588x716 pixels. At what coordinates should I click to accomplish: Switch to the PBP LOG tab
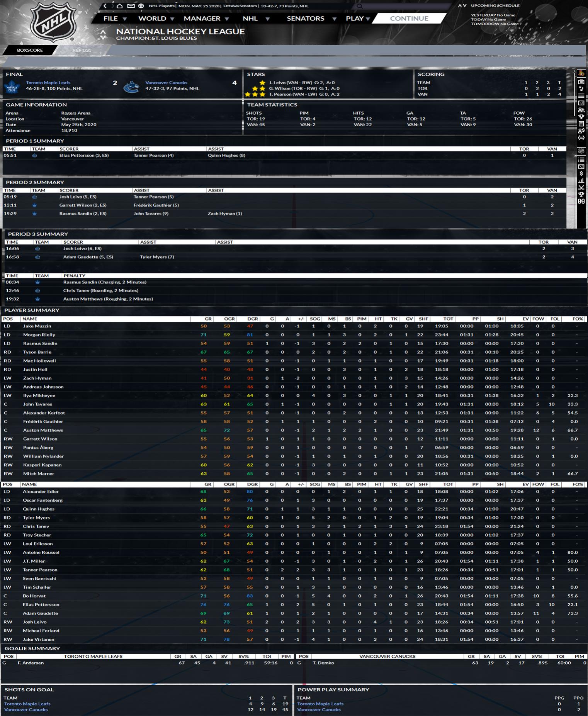point(82,51)
